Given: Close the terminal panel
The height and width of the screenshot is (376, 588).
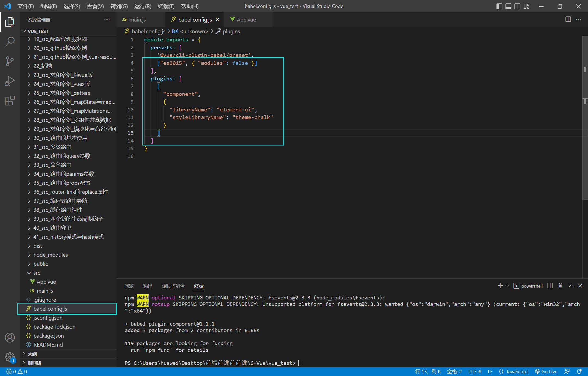Looking at the screenshot, I should coord(580,286).
